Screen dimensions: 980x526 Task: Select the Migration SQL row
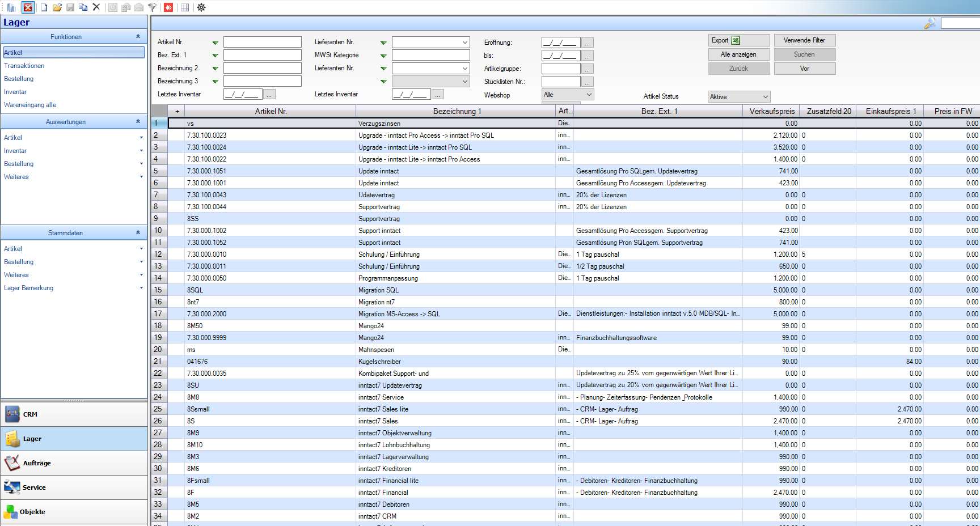565,290
